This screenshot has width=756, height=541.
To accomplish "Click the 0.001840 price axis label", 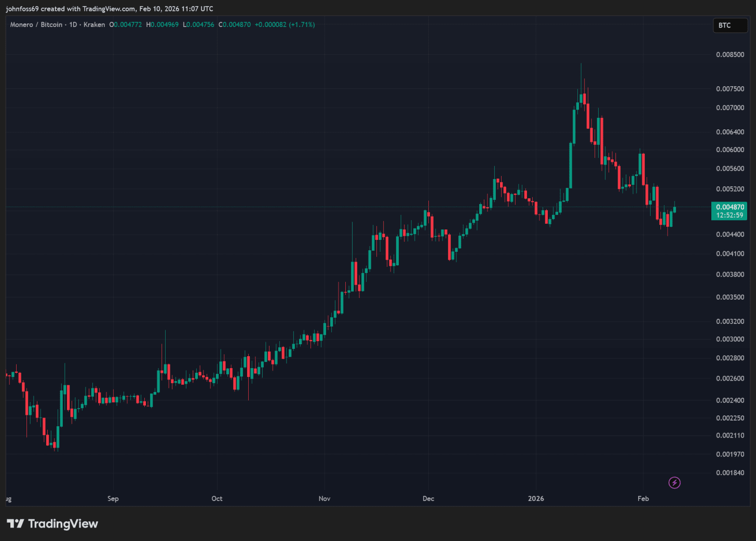I will click(730, 472).
